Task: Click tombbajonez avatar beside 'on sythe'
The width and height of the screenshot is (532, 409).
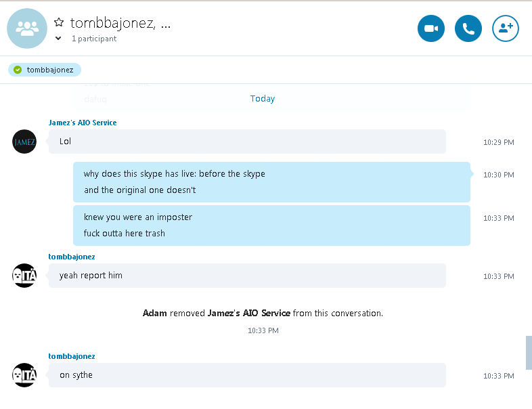Action: coord(24,375)
